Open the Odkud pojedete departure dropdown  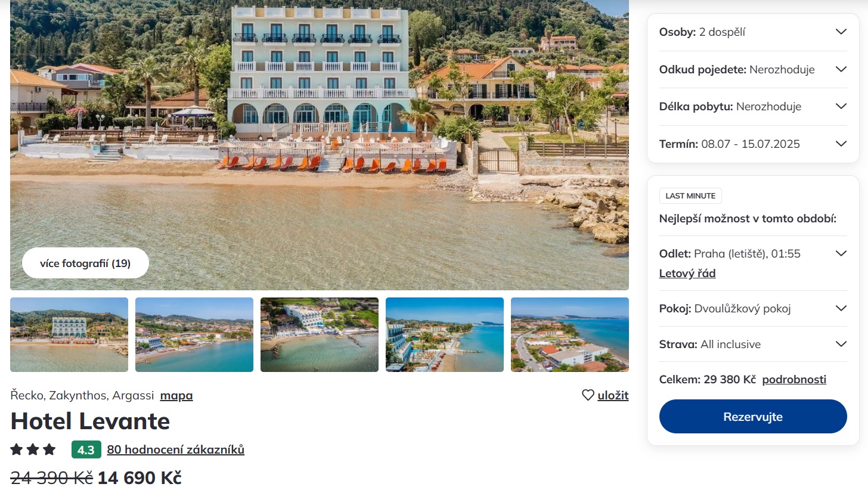click(841, 69)
